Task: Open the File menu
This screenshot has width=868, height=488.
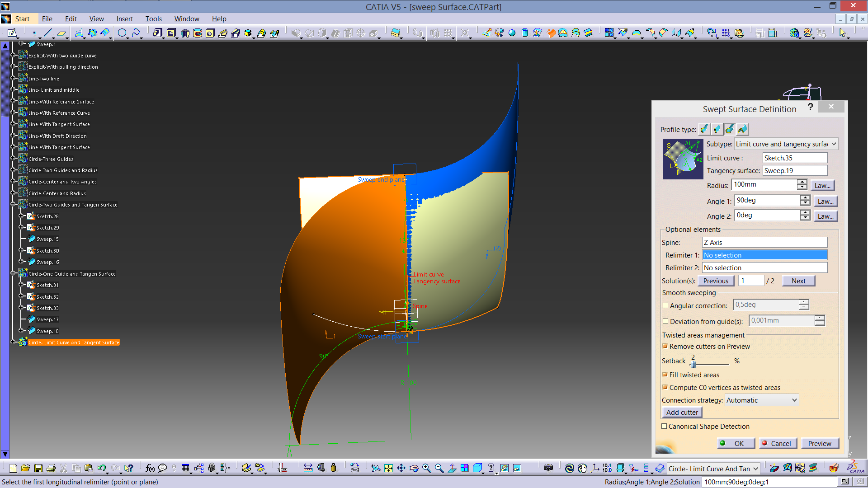Action: coord(47,19)
